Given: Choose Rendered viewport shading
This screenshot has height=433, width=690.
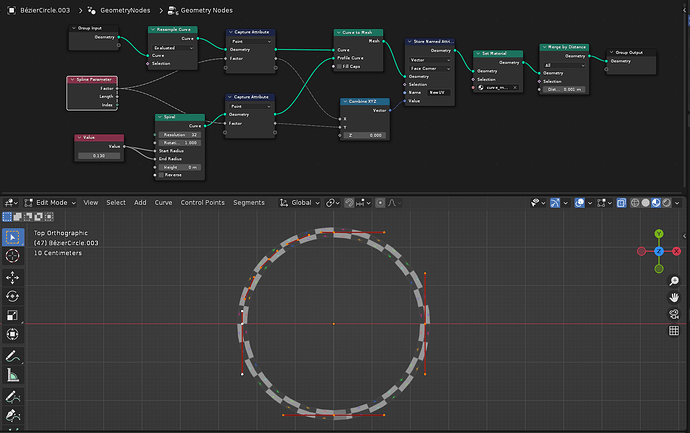Looking at the screenshot, I should pos(667,203).
